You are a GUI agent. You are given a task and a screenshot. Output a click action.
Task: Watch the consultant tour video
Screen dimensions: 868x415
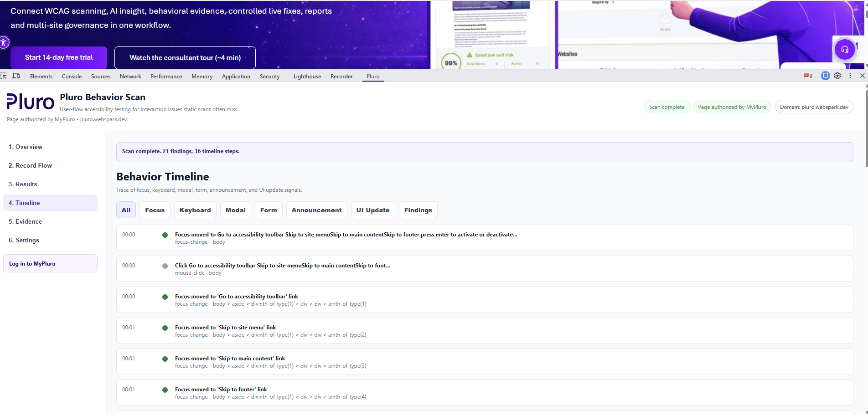[x=185, y=58]
